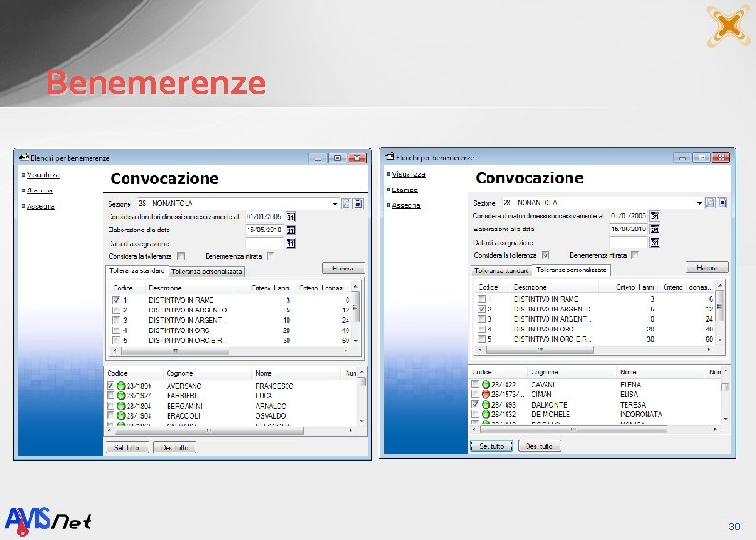Click the title bar app icon of left window
The image size is (756, 540).
pos(24,157)
